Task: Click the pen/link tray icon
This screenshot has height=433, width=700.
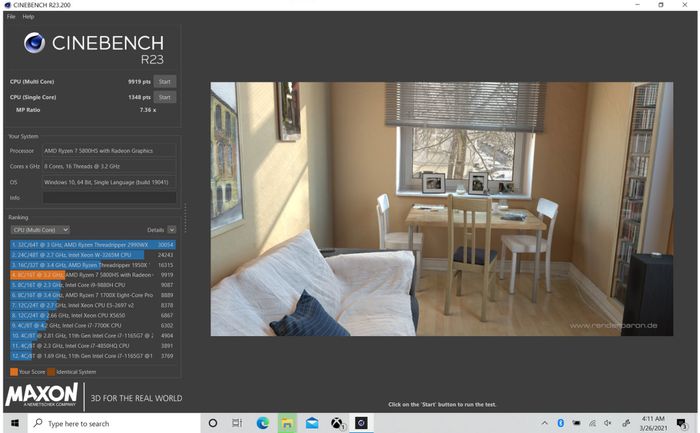Action: 626,423
